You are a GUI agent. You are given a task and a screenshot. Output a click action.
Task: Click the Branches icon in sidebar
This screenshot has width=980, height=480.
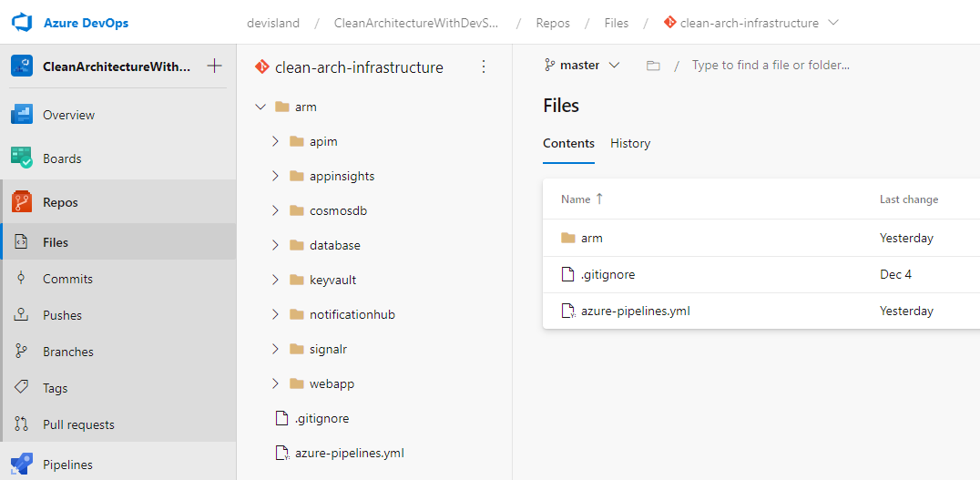pos(21,352)
